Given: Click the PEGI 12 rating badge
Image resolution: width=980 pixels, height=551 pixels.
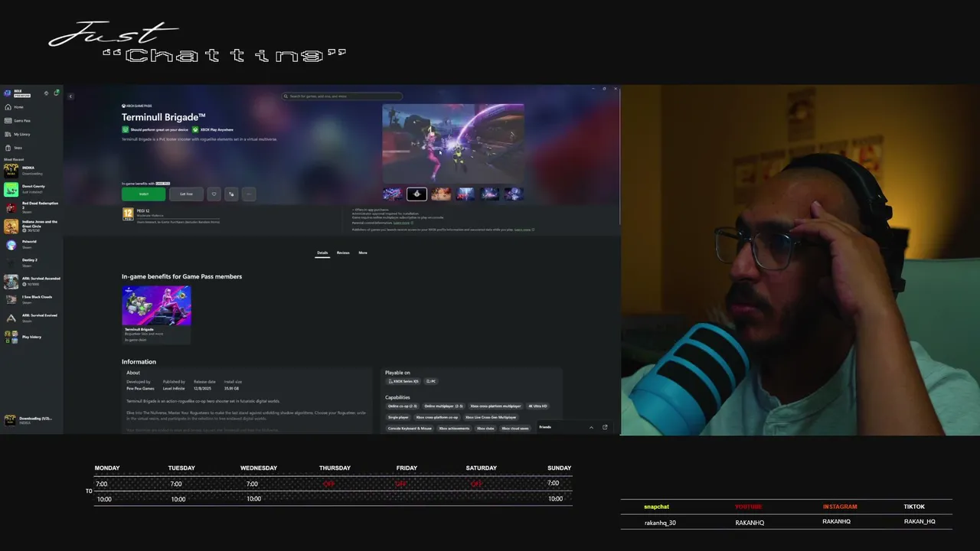Looking at the screenshot, I should point(128,214).
